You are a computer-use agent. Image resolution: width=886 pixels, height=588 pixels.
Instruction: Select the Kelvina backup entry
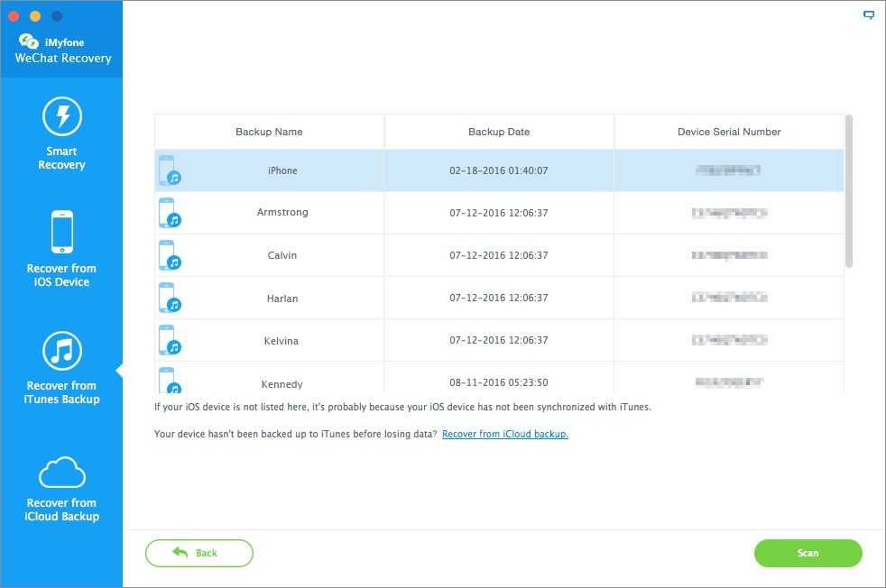click(x=282, y=341)
